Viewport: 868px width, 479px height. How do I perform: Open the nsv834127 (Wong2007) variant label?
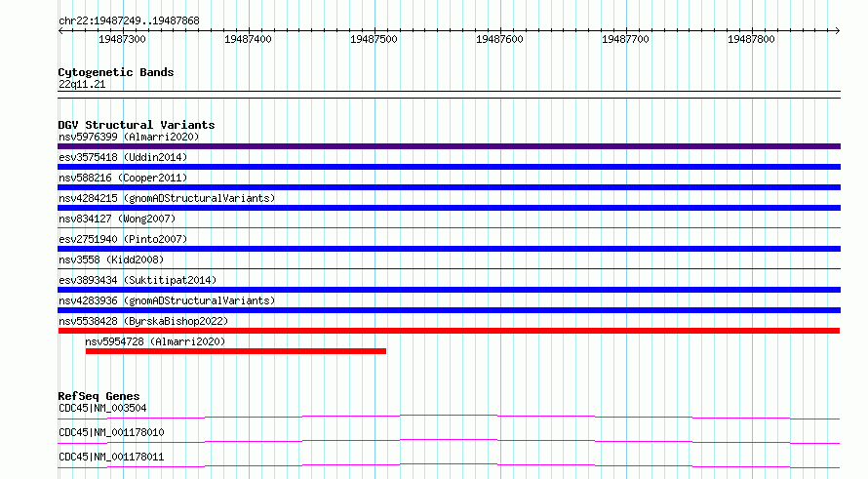click(117, 219)
